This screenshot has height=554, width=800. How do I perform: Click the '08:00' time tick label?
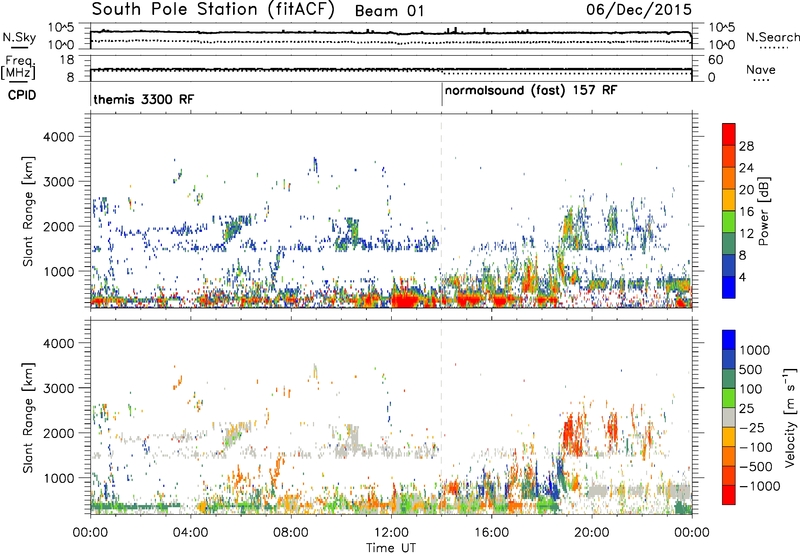point(291,533)
